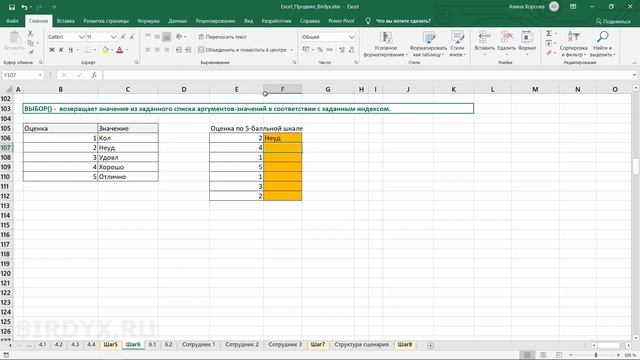Open Форматировать как таблицу gallery
This screenshot has width=640, height=360.
tap(428, 44)
